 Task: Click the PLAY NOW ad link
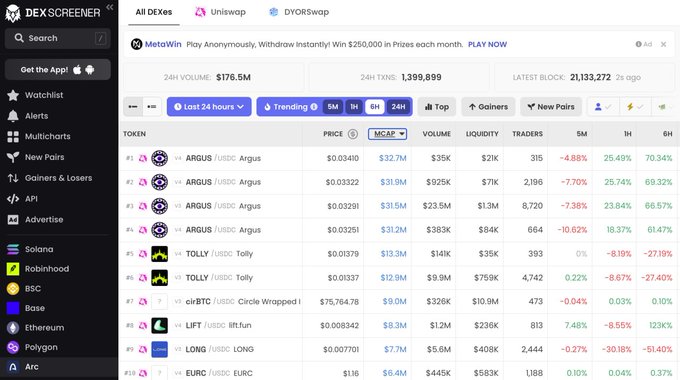[x=487, y=44]
